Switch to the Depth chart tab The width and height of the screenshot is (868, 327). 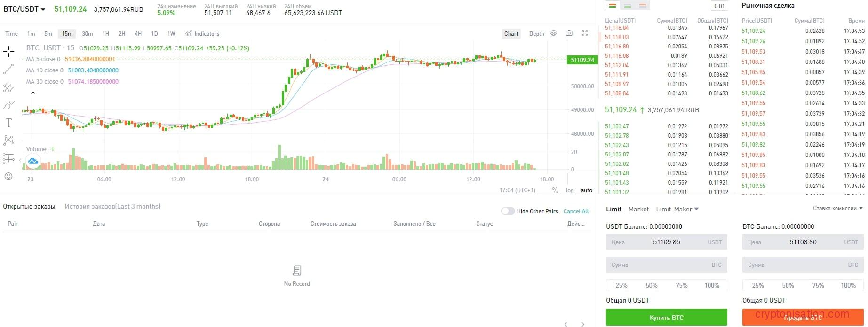pyautogui.click(x=536, y=34)
